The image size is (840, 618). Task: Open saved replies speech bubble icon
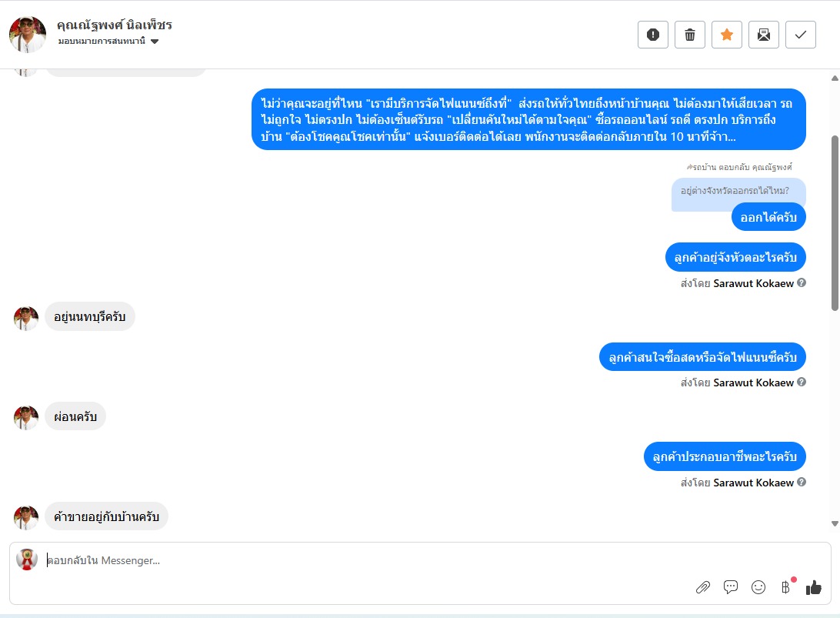point(731,587)
